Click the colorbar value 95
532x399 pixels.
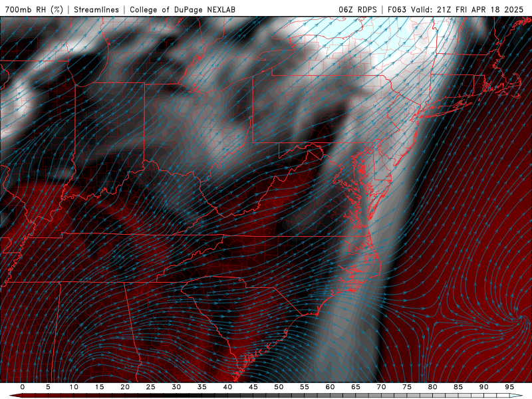point(509,387)
